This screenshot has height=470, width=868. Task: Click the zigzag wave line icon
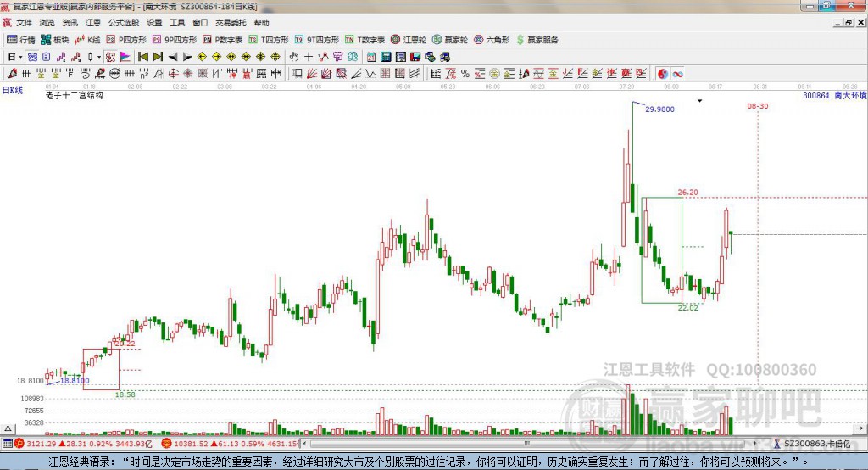370,73
